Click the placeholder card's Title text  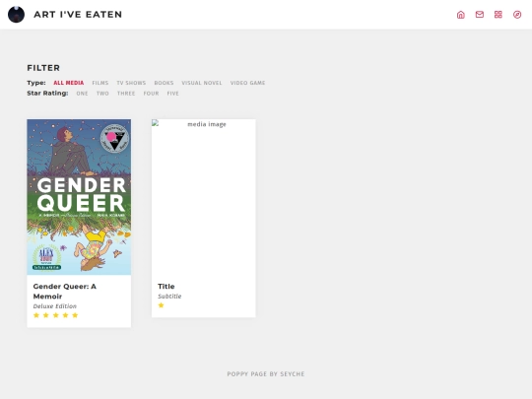[166, 287]
